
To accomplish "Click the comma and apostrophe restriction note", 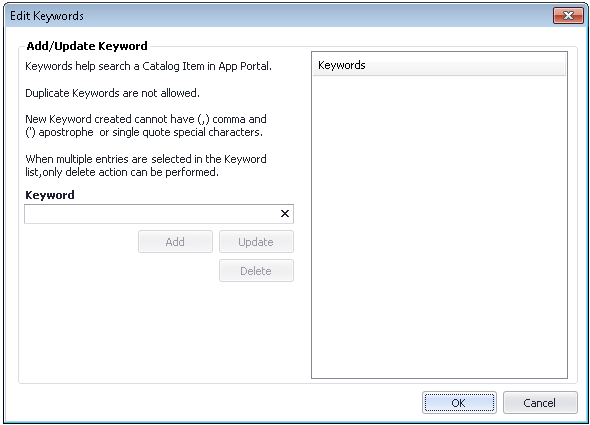I will 146,126.
